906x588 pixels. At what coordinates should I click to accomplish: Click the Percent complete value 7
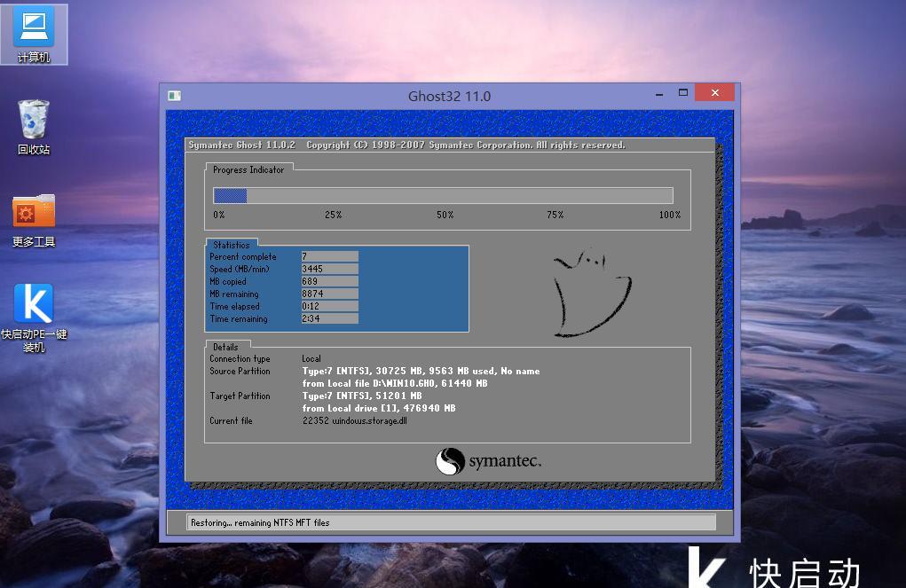point(329,256)
